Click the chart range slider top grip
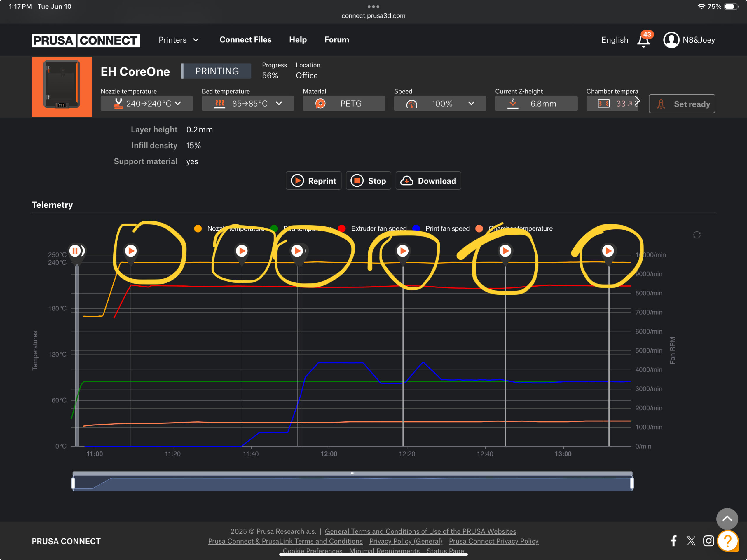Screen dimensions: 747x560 tap(352, 473)
